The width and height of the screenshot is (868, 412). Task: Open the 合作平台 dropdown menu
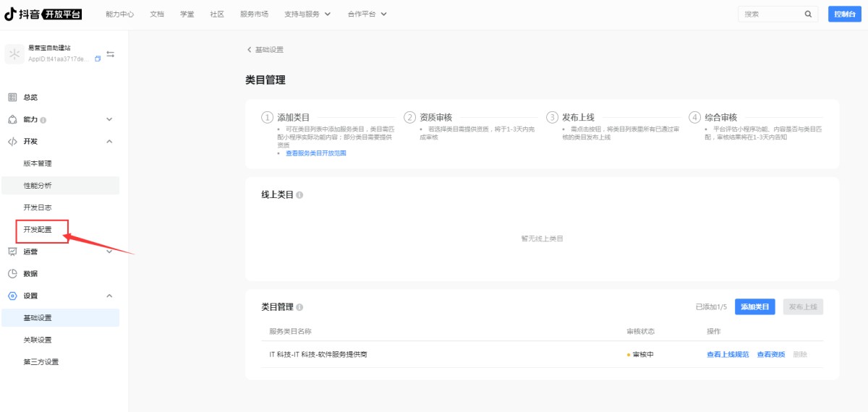pos(367,14)
